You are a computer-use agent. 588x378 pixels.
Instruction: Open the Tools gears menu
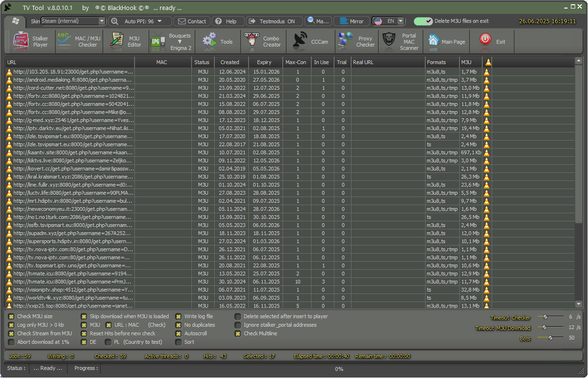click(x=218, y=42)
